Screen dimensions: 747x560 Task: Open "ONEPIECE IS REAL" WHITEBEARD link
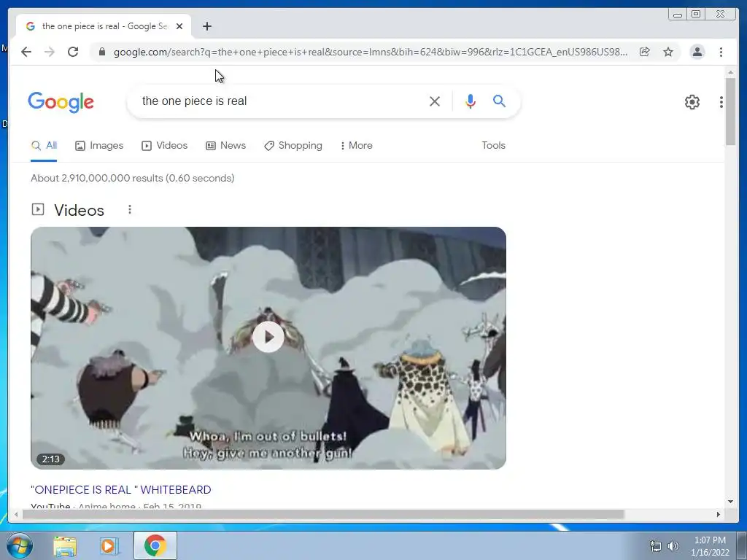point(121,490)
